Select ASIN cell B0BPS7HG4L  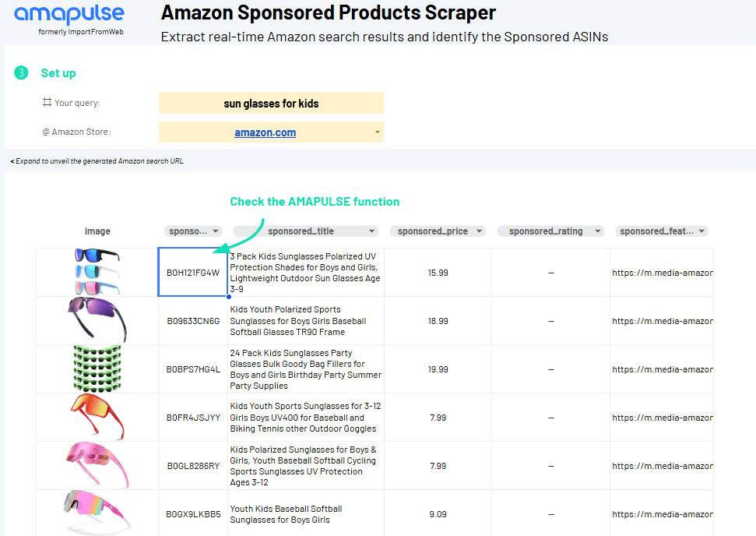[x=193, y=369]
